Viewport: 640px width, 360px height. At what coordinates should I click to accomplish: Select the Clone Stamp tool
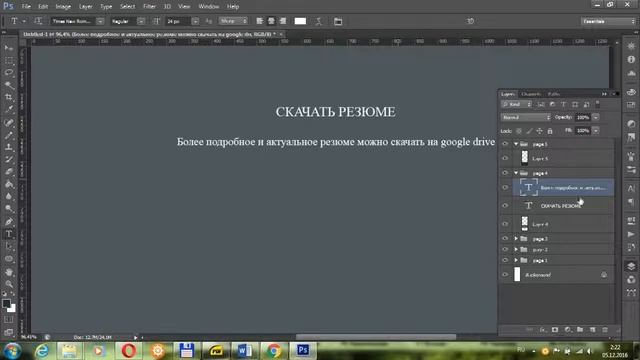9,147
